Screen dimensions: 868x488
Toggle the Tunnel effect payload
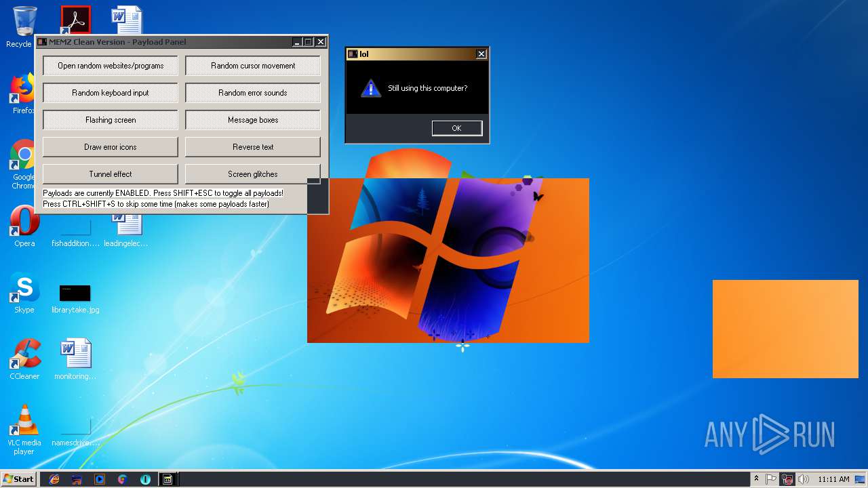pyautogui.click(x=111, y=174)
